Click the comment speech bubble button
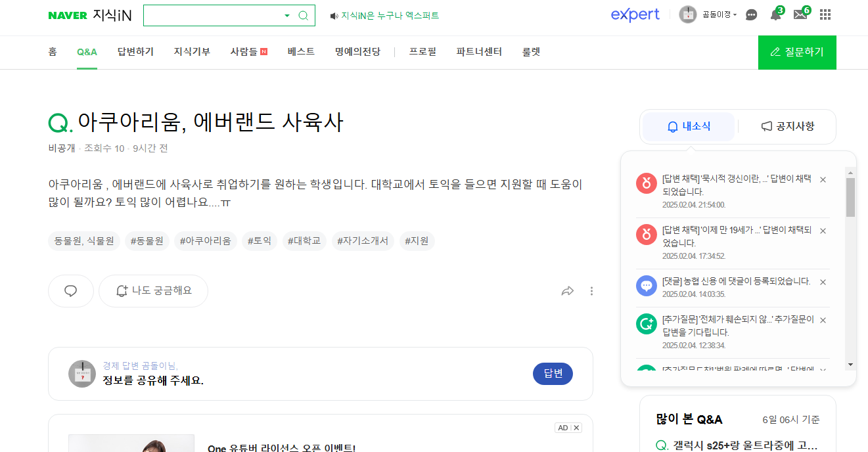This screenshot has width=868, height=452. (x=71, y=291)
